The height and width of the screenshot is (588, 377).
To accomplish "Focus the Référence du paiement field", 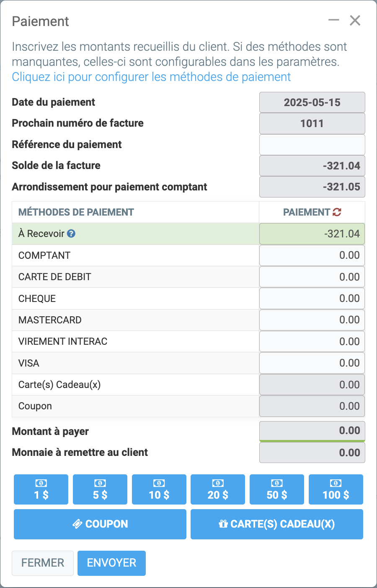I will (312, 145).
